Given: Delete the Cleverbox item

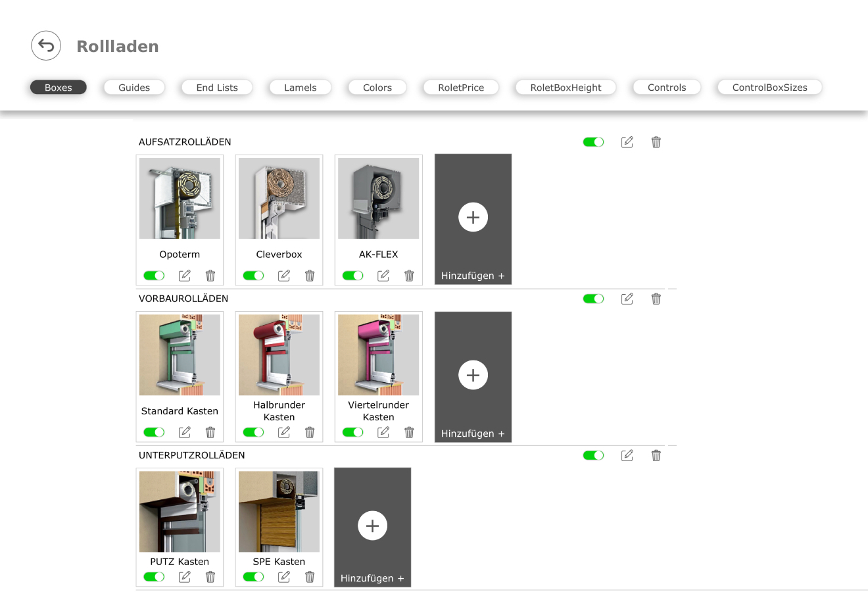Looking at the screenshot, I should (x=310, y=276).
